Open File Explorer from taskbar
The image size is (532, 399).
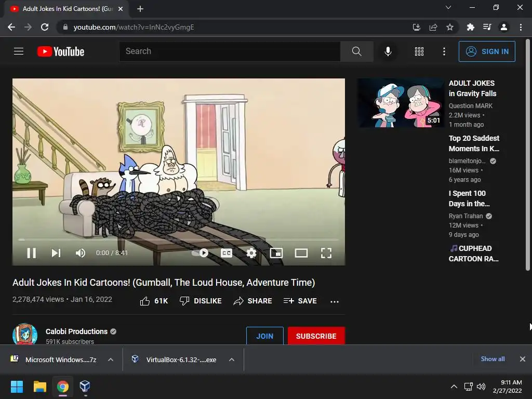39,387
